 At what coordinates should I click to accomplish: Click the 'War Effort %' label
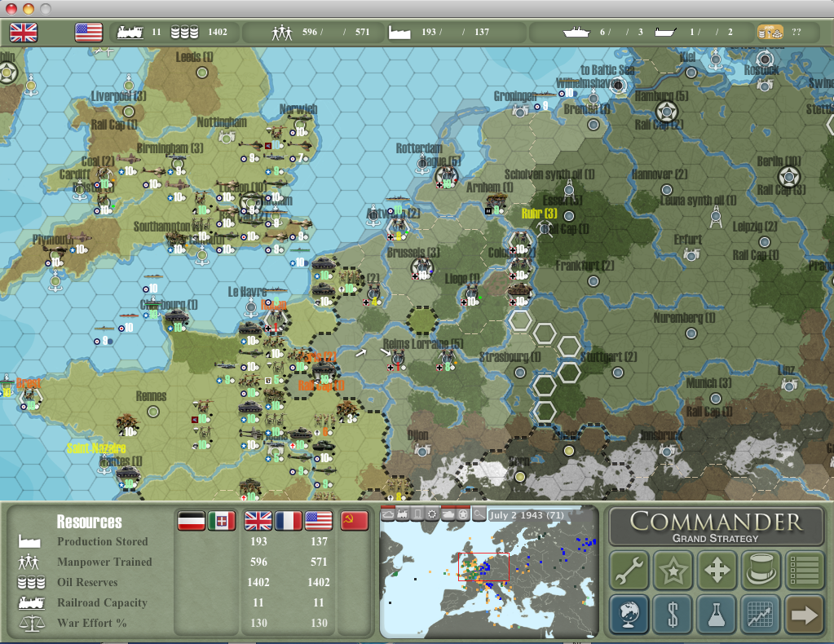(91, 623)
